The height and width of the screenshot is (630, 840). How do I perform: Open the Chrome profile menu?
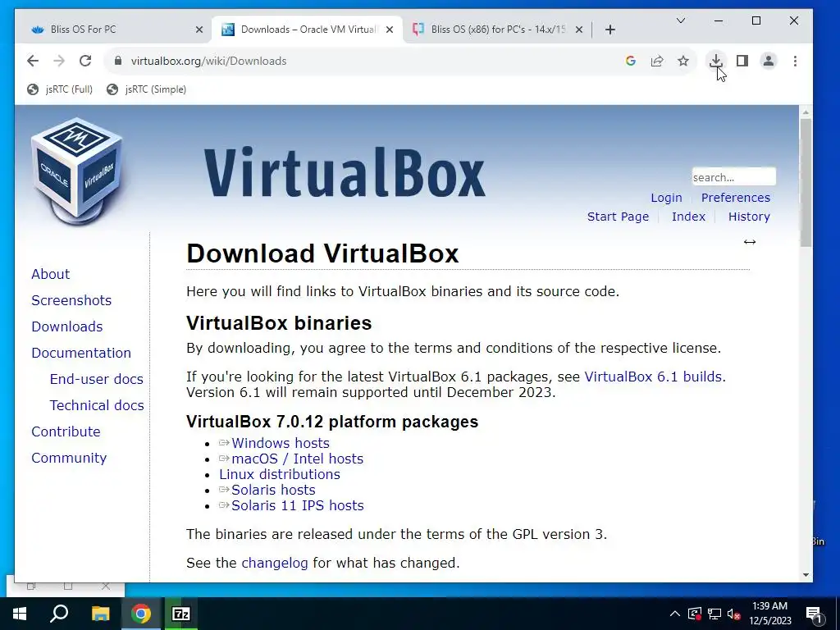pyautogui.click(x=768, y=61)
